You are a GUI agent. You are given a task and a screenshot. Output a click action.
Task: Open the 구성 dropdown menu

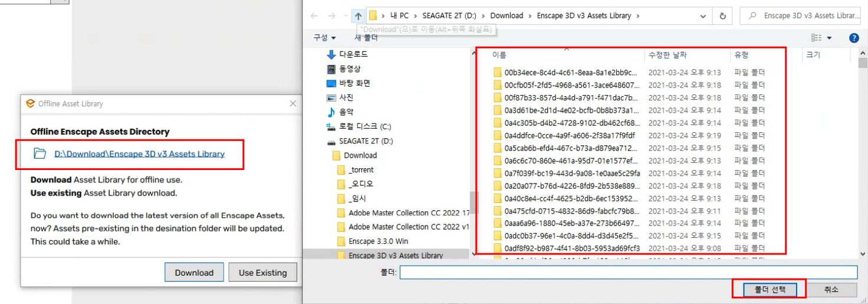pos(324,38)
